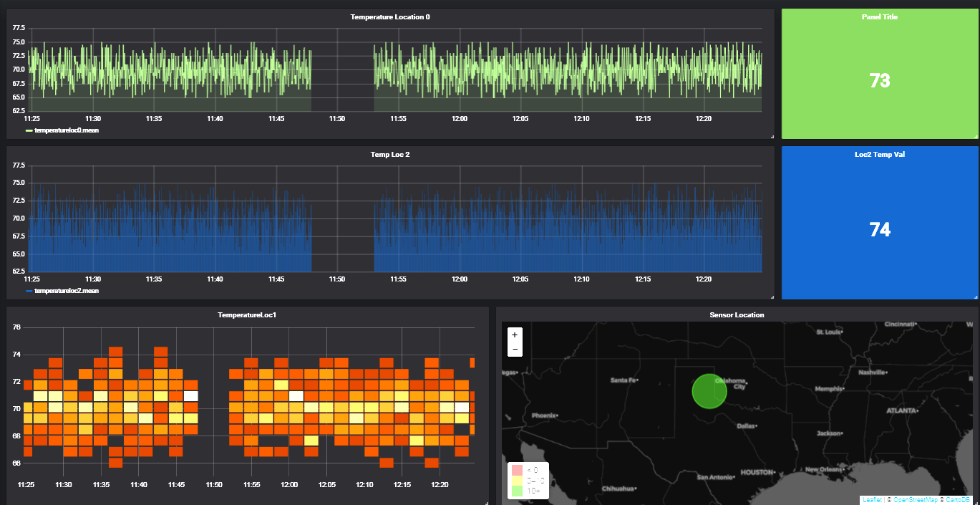The height and width of the screenshot is (505, 980).
Task: Click the green '10+' map legend swatch
Action: [518, 491]
